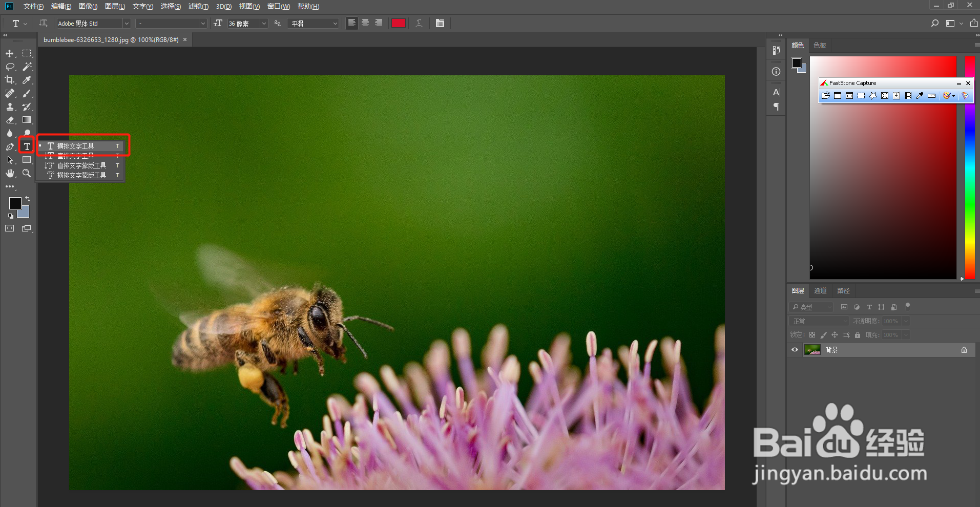980x507 pixels.
Task: Click the 背景 layer thumbnail
Action: point(812,350)
